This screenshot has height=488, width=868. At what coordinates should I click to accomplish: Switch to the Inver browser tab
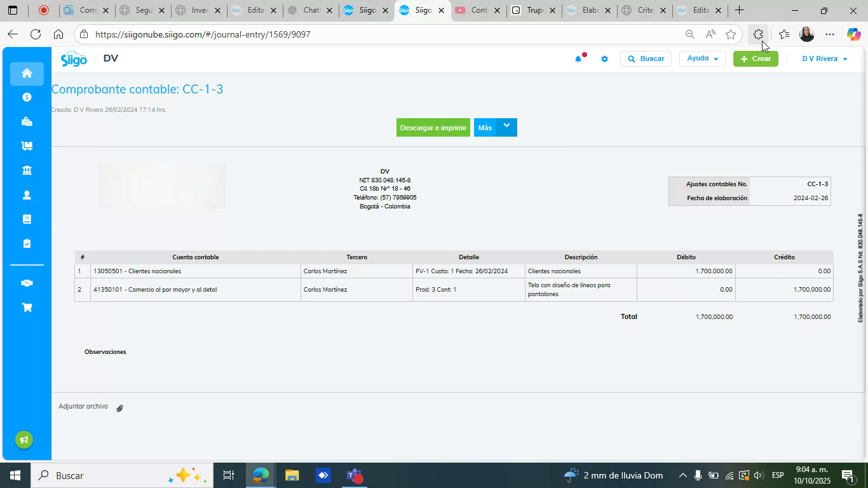(199, 10)
